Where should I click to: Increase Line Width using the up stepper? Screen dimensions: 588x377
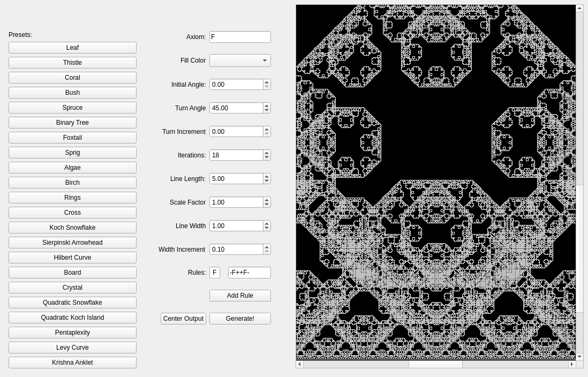[x=266, y=223]
